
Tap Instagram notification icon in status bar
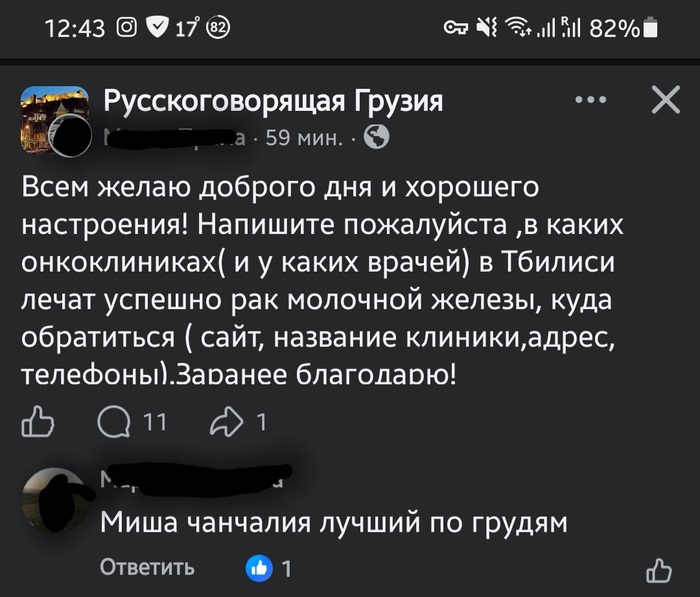pyautogui.click(x=127, y=29)
